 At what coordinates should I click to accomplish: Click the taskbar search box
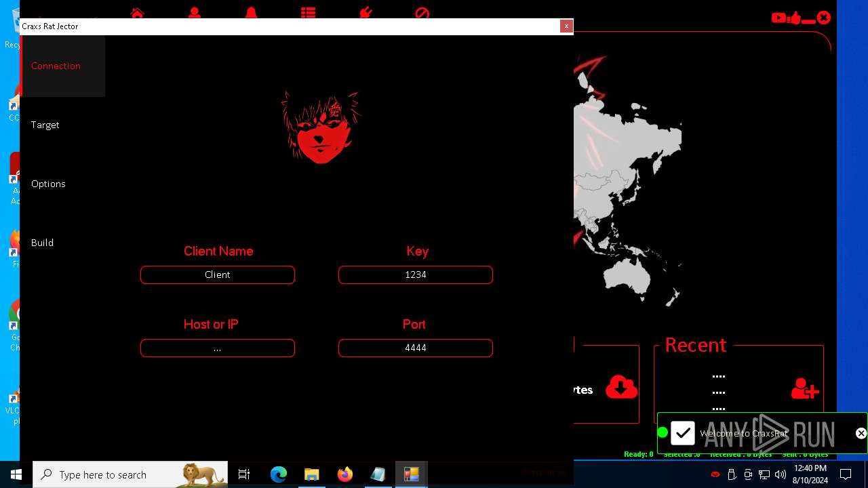coord(130,474)
